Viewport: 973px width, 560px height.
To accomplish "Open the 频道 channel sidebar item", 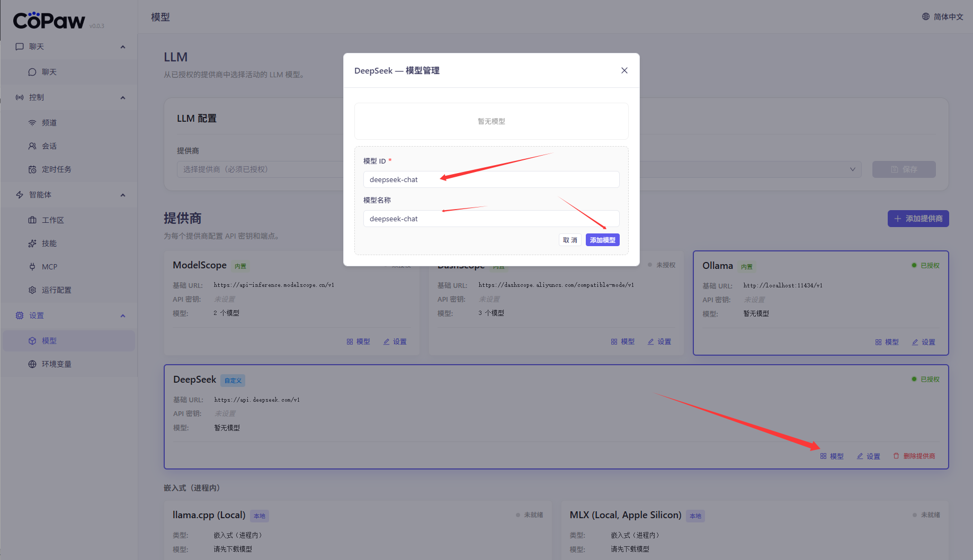I will (49, 123).
